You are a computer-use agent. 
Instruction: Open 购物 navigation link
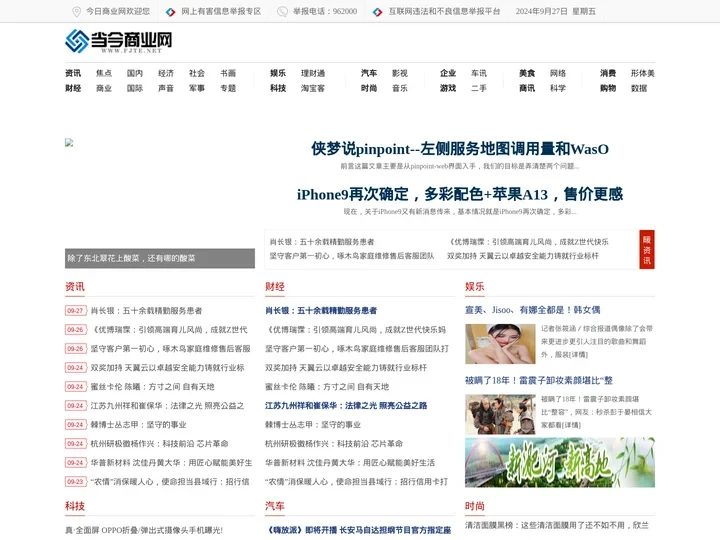point(608,88)
